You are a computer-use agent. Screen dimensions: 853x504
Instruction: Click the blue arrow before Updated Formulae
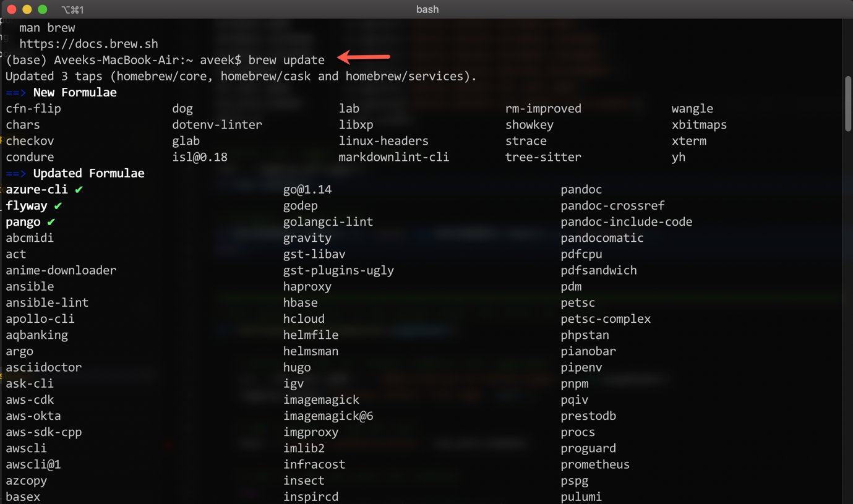coord(16,174)
